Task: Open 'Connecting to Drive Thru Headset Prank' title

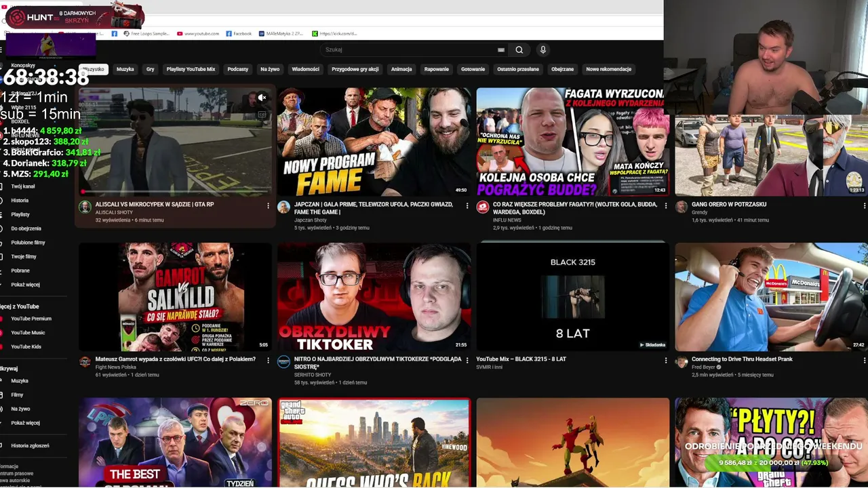Action: click(x=742, y=359)
